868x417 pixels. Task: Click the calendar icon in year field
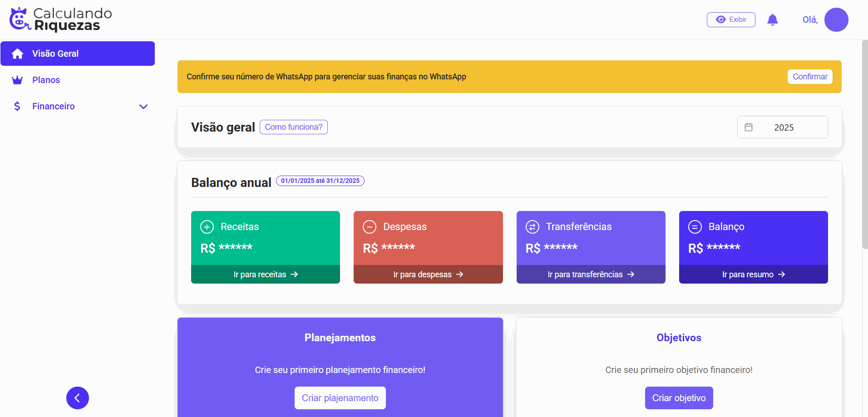(749, 127)
